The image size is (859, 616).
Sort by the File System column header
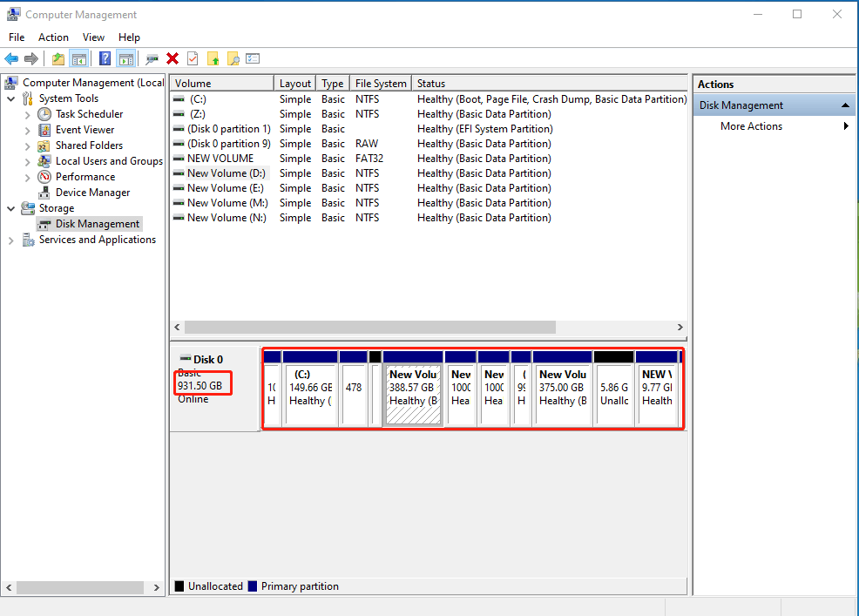tap(381, 84)
